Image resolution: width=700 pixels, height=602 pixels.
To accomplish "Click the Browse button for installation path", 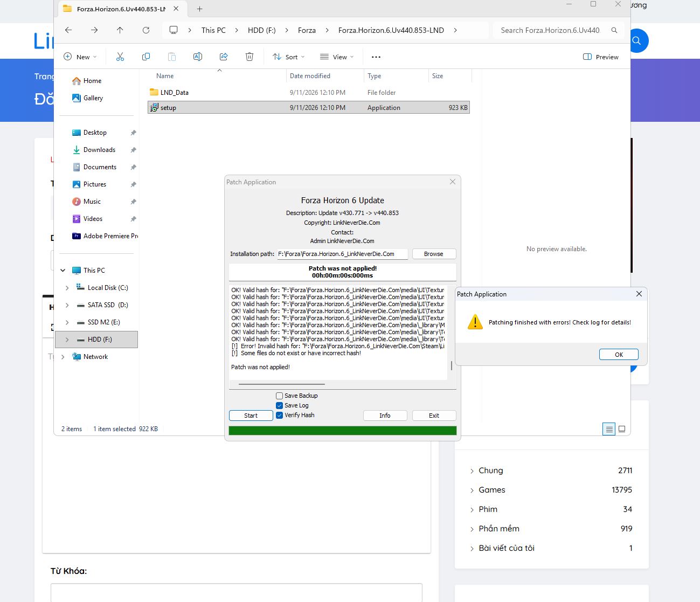I will 434,254.
